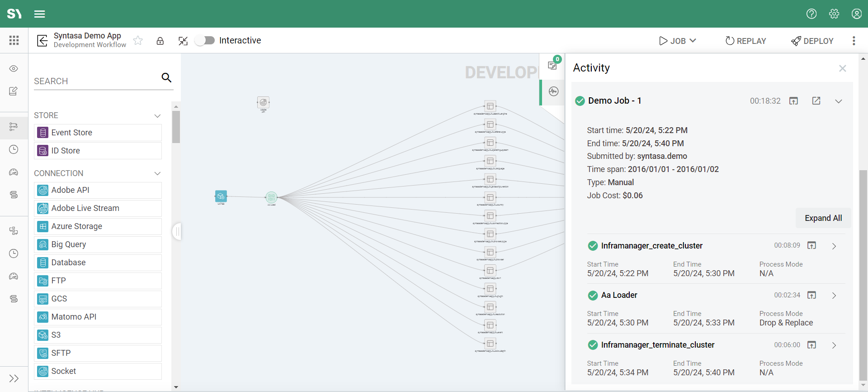The image size is (868, 392).
Task: Open the hamburger navigation menu
Action: (40, 14)
